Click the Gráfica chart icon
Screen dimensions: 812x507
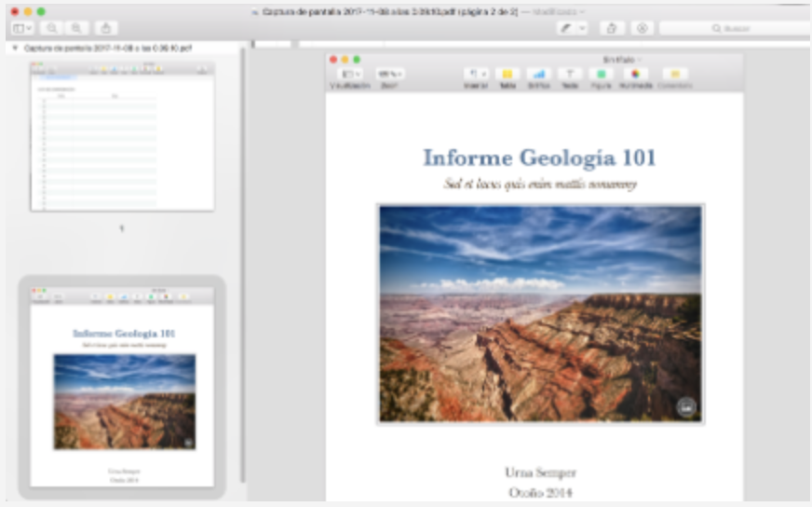tap(538, 75)
